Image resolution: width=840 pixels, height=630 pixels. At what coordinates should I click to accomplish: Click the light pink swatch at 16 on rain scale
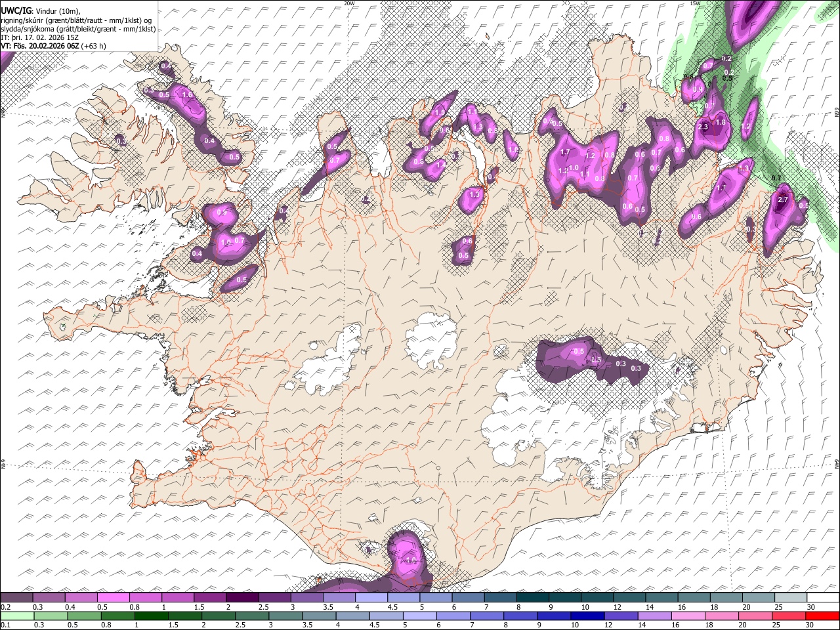tap(688, 616)
